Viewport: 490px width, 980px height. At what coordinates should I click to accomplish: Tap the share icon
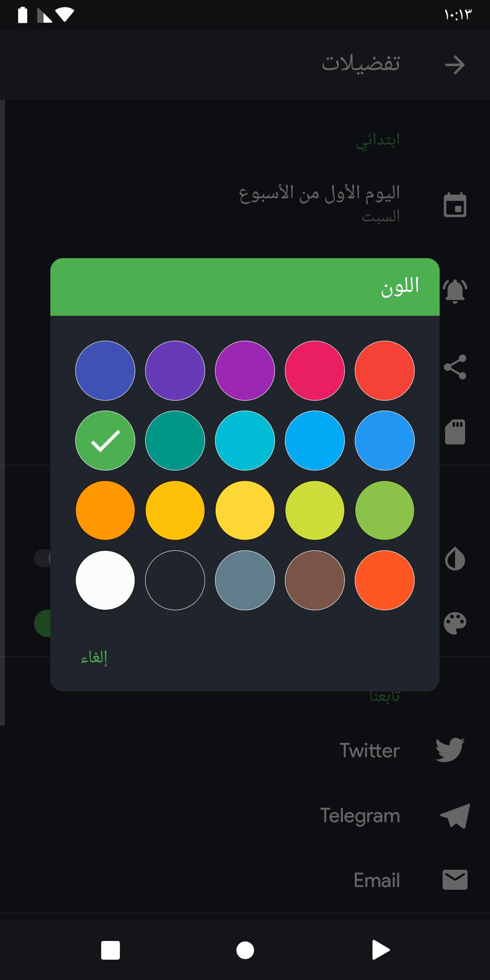[x=455, y=367]
